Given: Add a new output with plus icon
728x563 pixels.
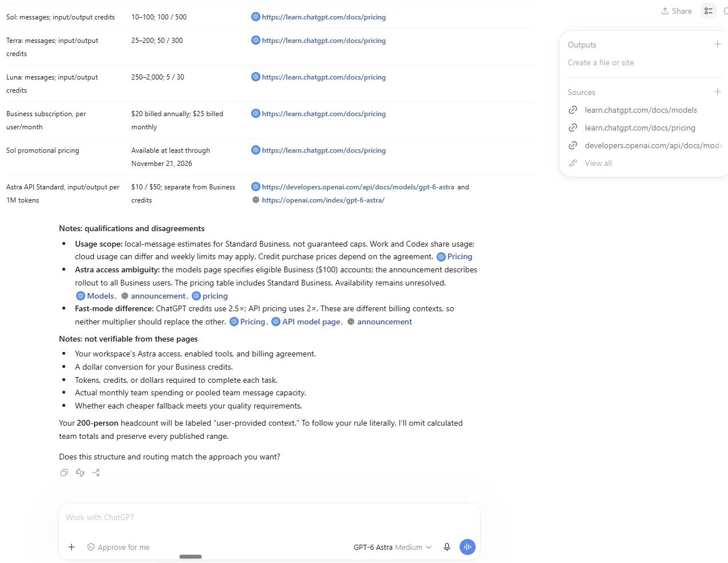Looking at the screenshot, I should [x=717, y=44].
